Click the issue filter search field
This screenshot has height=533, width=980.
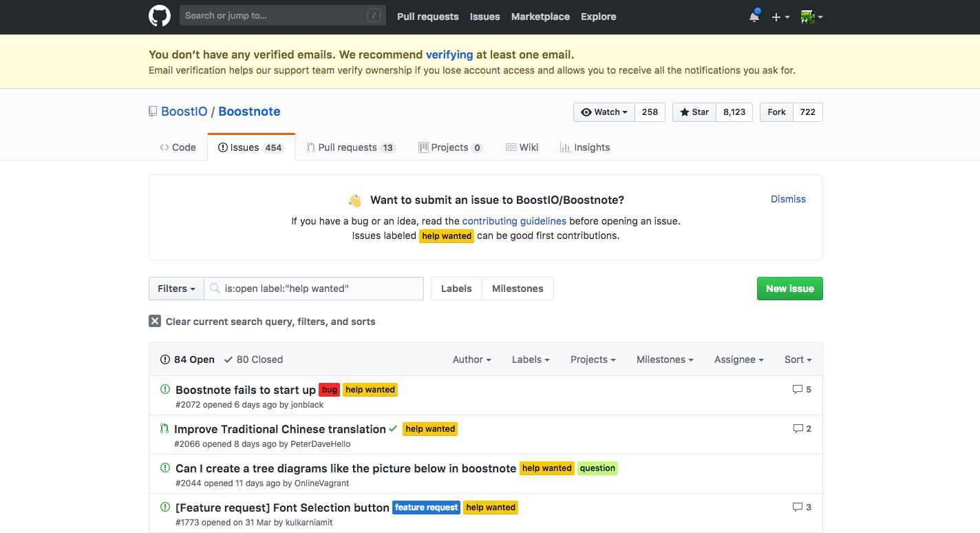point(314,289)
